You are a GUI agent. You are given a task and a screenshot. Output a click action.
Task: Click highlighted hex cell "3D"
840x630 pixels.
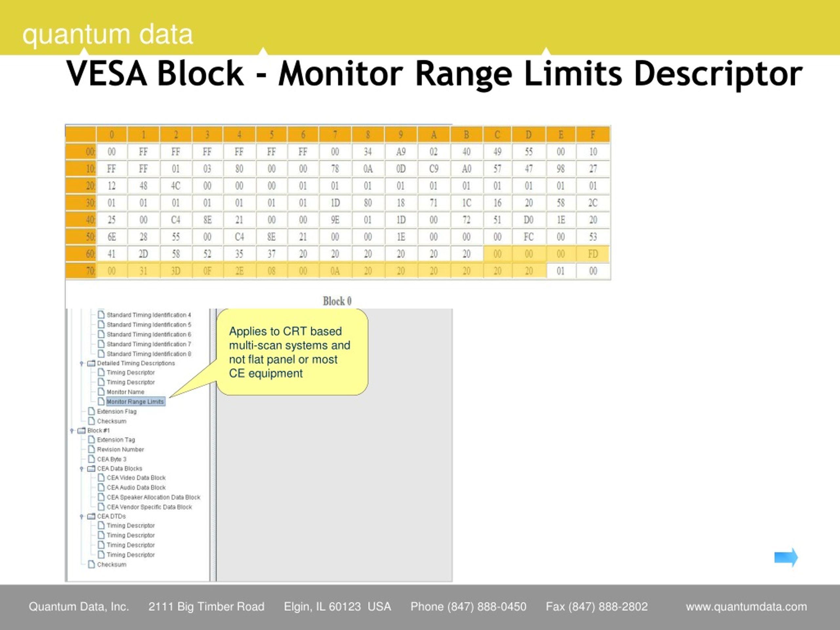coord(176,271)
